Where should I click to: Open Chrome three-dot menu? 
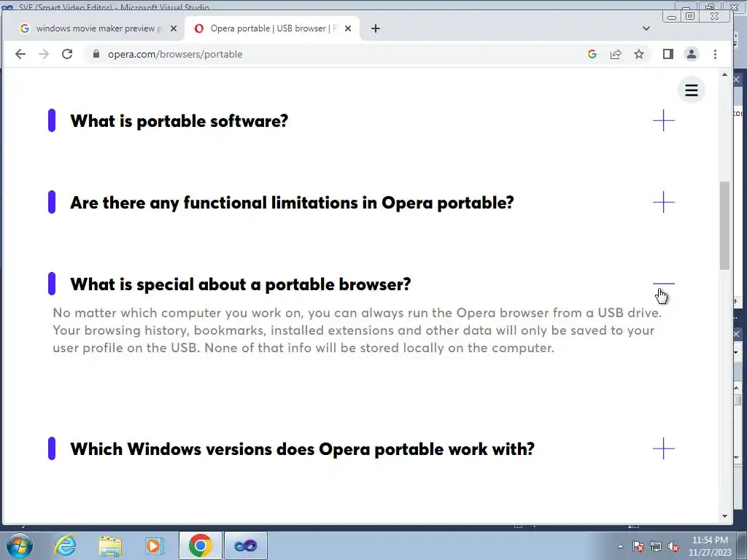point(715,54)
